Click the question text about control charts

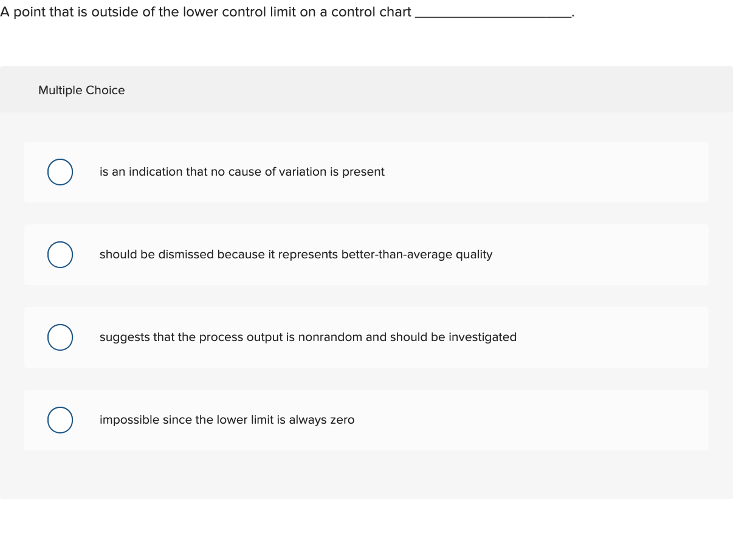[x=207, y=11]
